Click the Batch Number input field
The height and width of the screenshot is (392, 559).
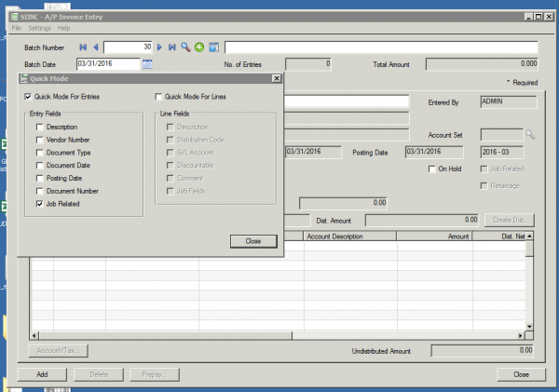[x=127, y=47]
